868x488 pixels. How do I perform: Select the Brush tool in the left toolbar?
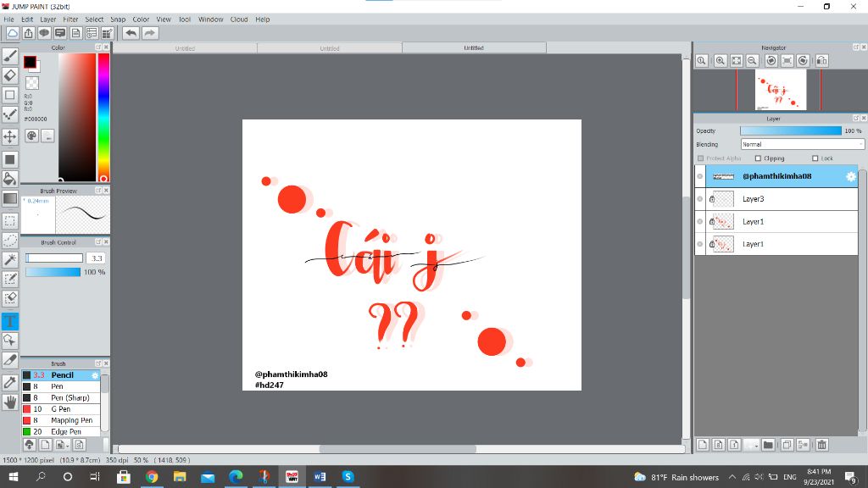point(10,55)
